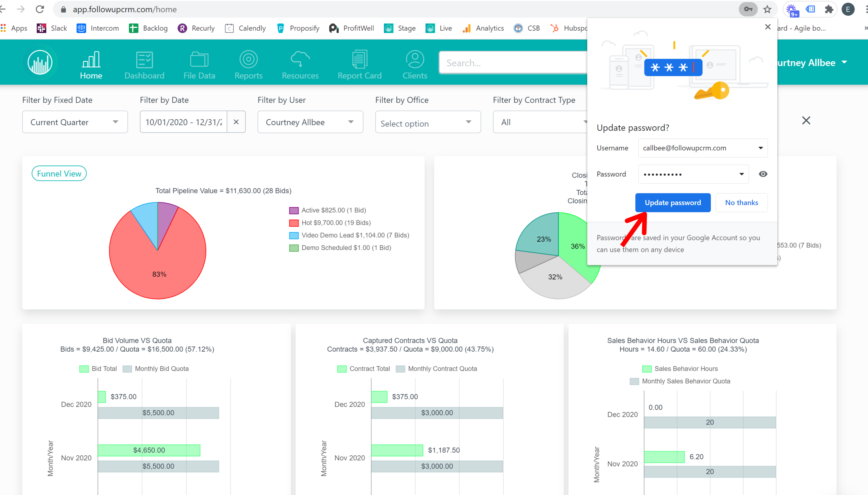Clear the date range filter
The width and height of the screenshot is (868, 495).
(236, 122)
